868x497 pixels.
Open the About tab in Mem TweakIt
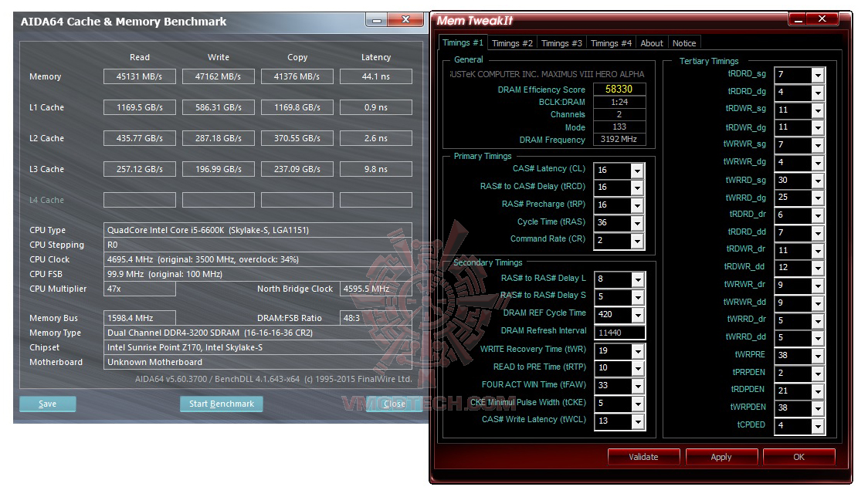652,43
